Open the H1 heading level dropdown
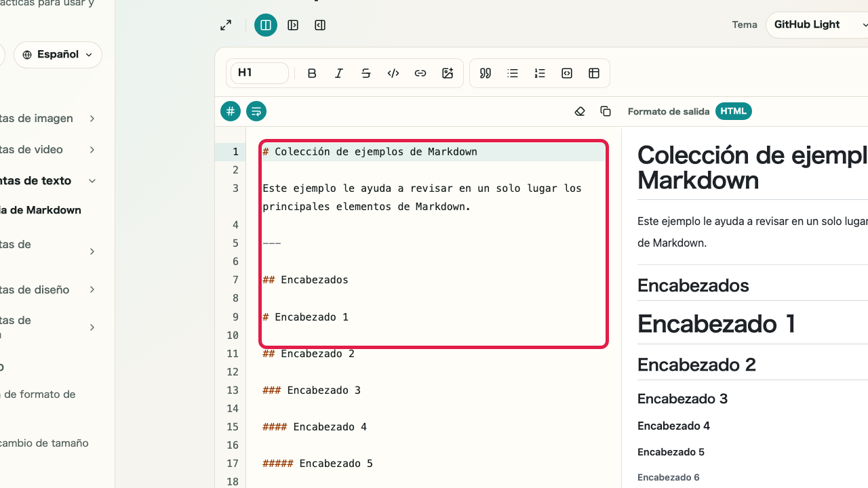This screenshot has height=488, width=868. 260,73
